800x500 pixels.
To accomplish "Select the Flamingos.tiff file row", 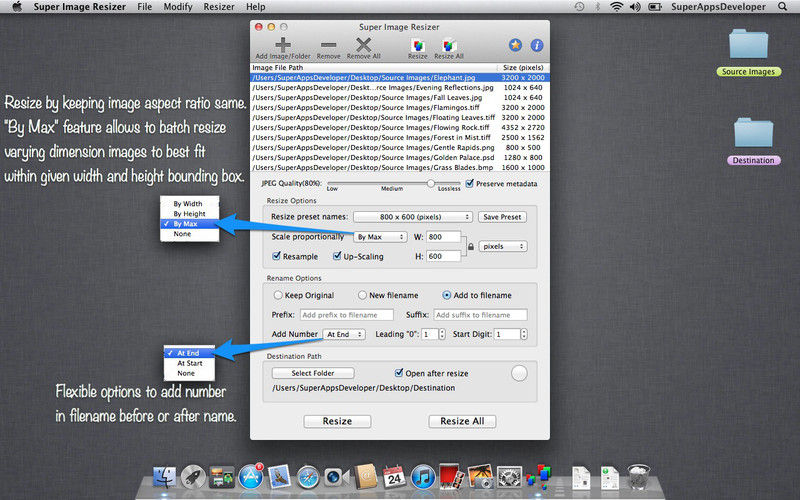I will 400,108.
